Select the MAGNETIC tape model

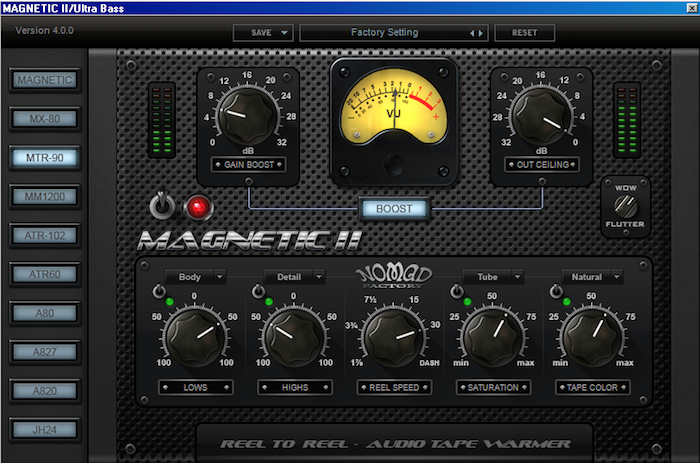coord(45,80)
